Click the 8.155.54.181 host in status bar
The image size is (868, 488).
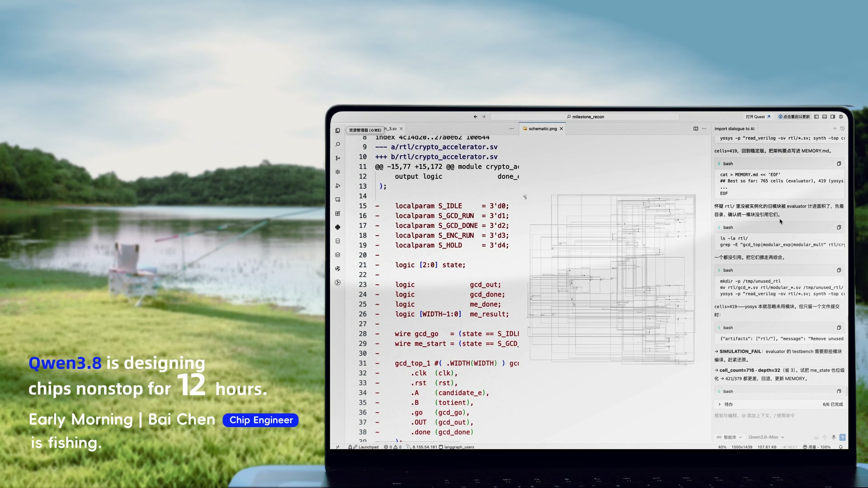tap(422, 447)
